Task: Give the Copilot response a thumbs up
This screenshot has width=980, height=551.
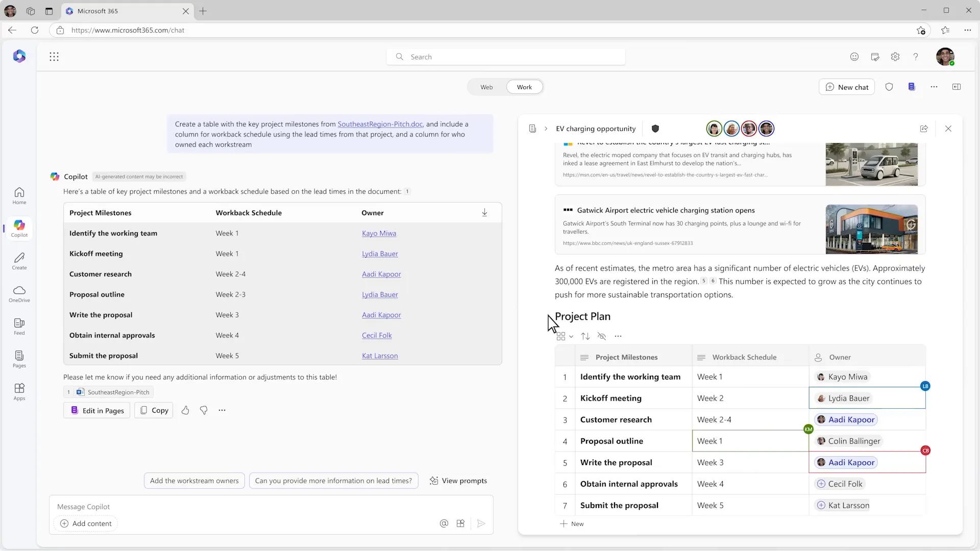Action: point(185,410)
